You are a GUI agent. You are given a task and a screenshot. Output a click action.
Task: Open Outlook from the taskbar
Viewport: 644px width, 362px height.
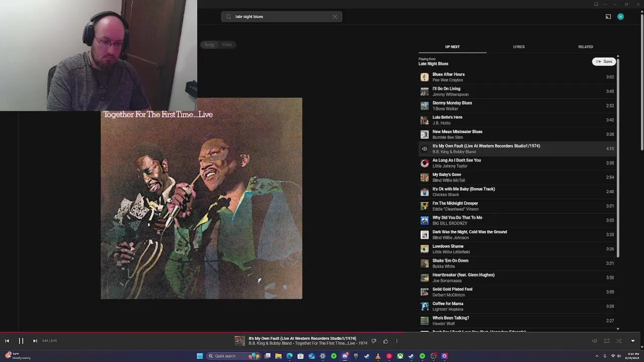[x=311, y=356]
